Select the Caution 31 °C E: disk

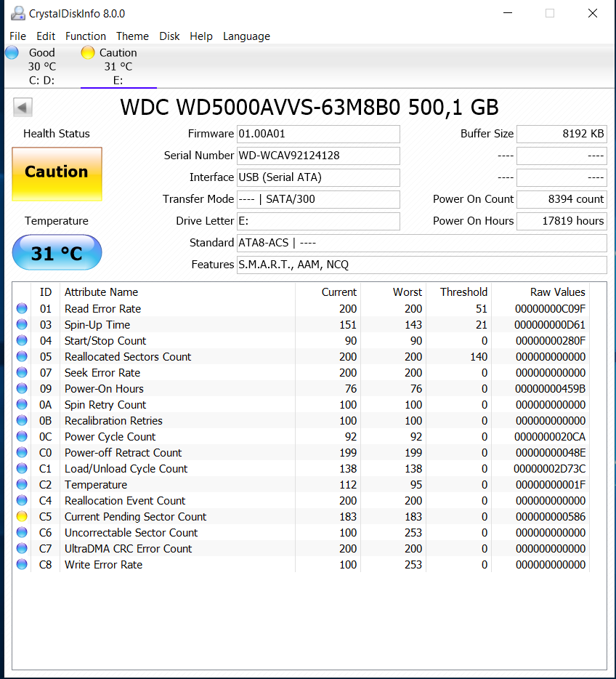[118, 66]
